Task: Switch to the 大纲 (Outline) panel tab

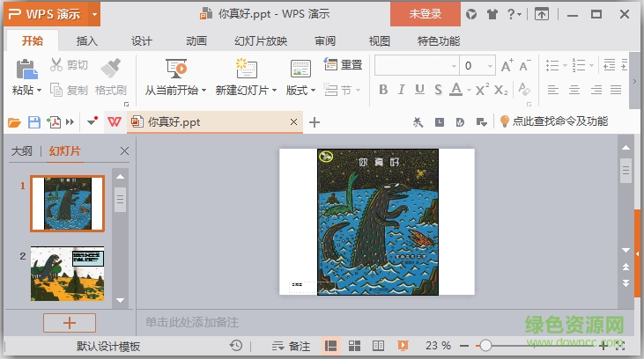Action: (21, 151)
